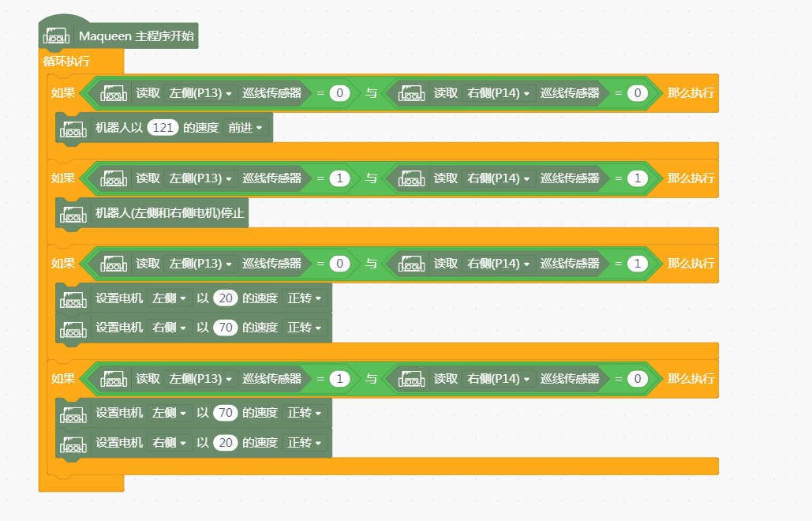Open 正转 dropdown on left motor 20 block
This screenshot has width=812, height=521.
(x=305, y=299)
